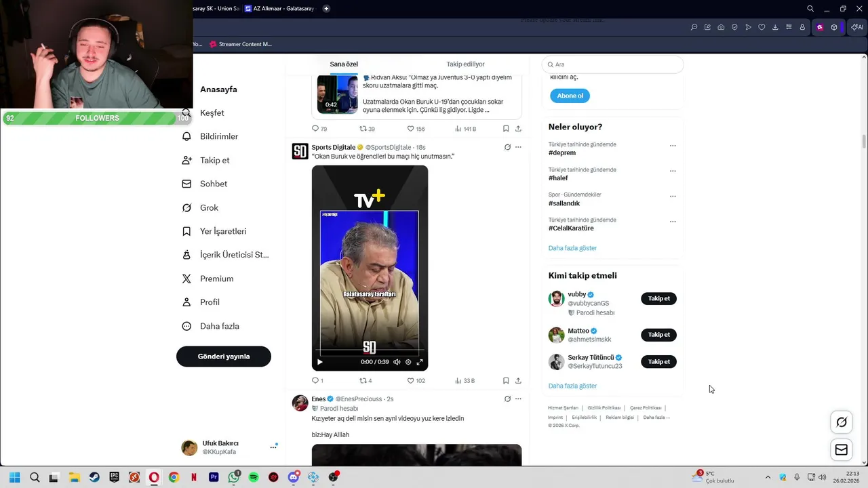The width and height of the screenshot is (868, 488).
Task: Open Grok action on Enes post
Action: (507, 399)
